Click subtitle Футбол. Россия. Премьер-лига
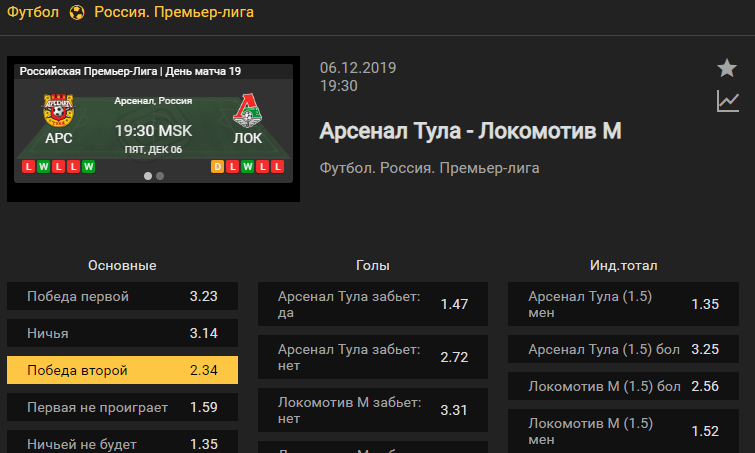Viewport: 755px width, 453px height. (x=430, y=168)
